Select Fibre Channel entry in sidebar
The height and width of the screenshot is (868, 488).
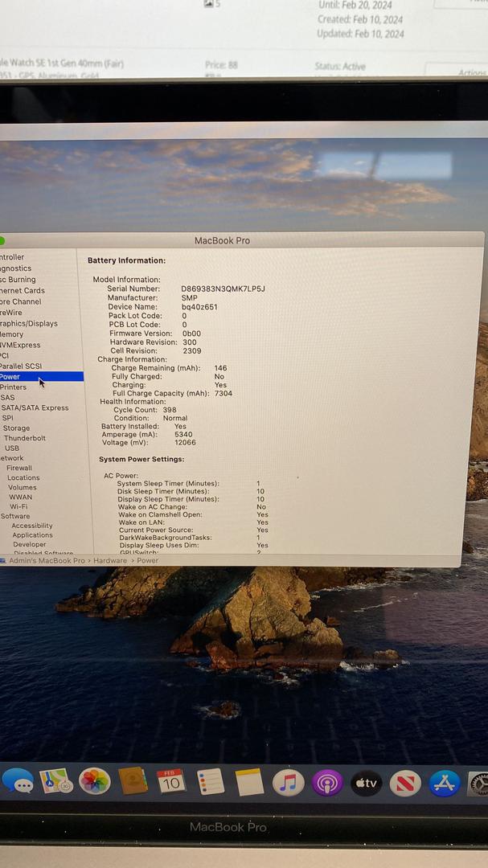coord(20,301)
